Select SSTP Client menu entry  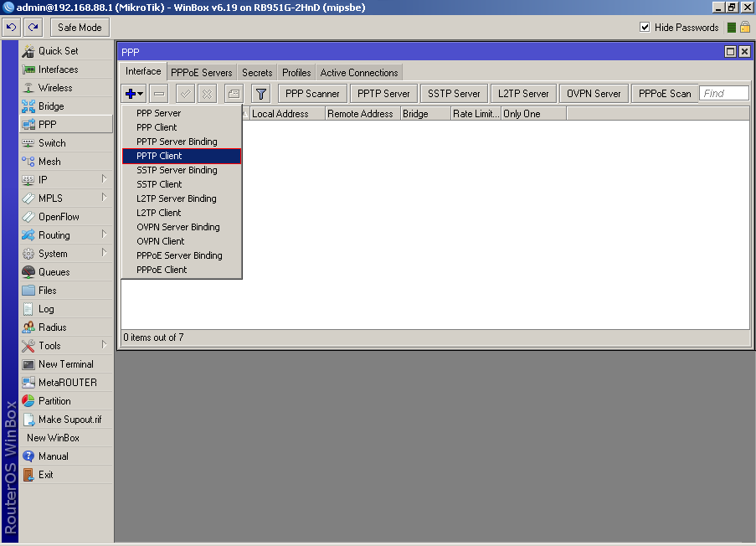[182, 184]
